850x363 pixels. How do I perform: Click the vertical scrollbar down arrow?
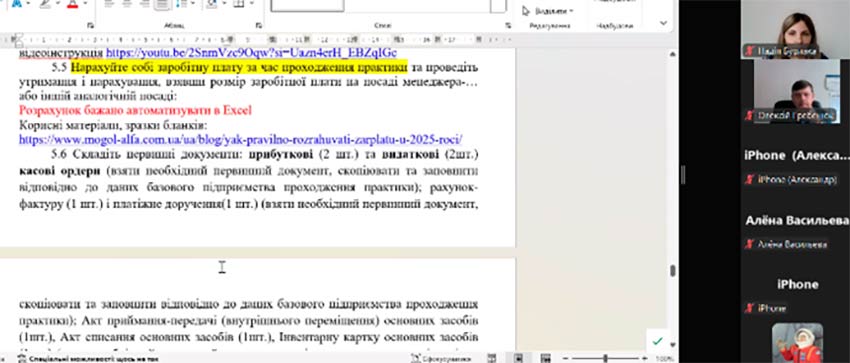click(x=672, y=344)
